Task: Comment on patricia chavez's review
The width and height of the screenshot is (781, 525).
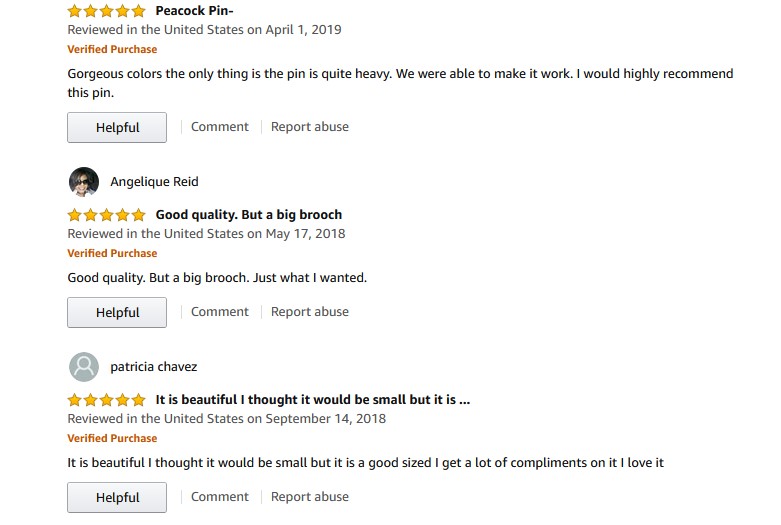Action: point(219,497)
